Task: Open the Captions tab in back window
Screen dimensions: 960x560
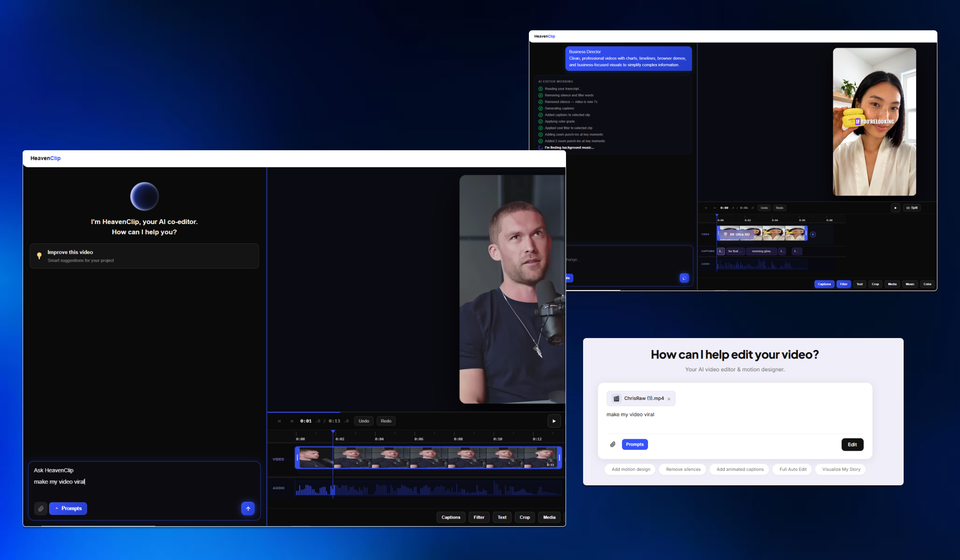Action: 824,284
